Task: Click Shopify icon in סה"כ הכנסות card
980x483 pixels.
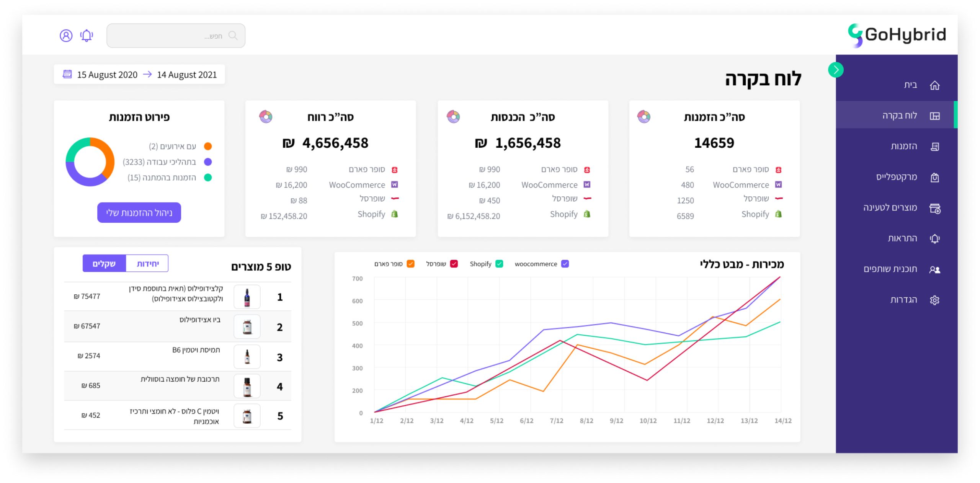Action: click(x=587, y=214)
